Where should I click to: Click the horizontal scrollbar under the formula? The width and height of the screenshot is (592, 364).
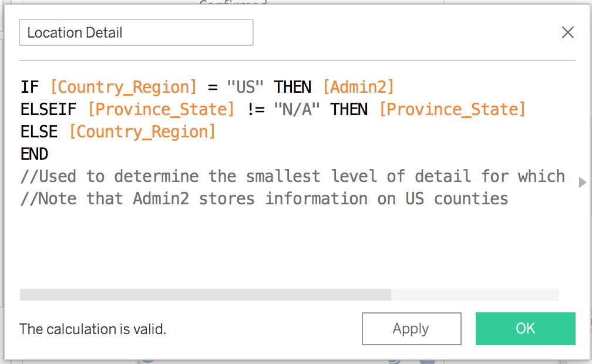tap(206, 294)
